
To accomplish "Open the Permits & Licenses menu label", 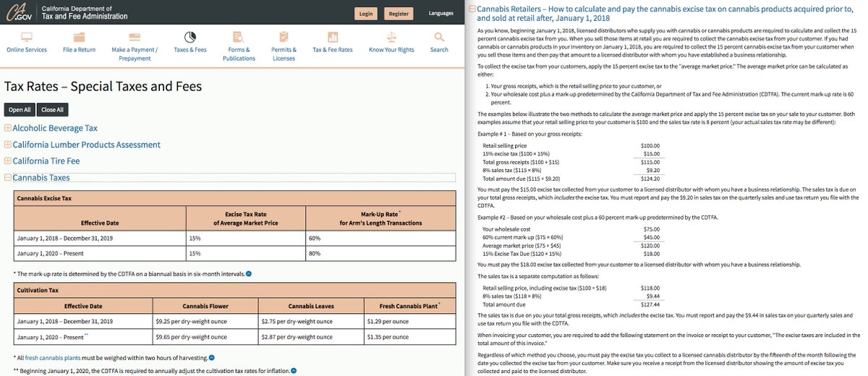I will pyautogui.click(x=284, y=54).
